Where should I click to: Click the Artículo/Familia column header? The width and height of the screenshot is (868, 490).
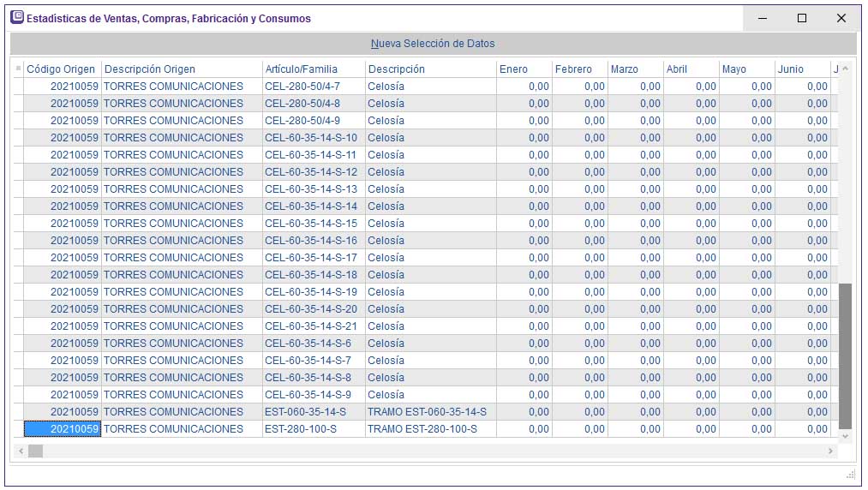tap(313, 69)
